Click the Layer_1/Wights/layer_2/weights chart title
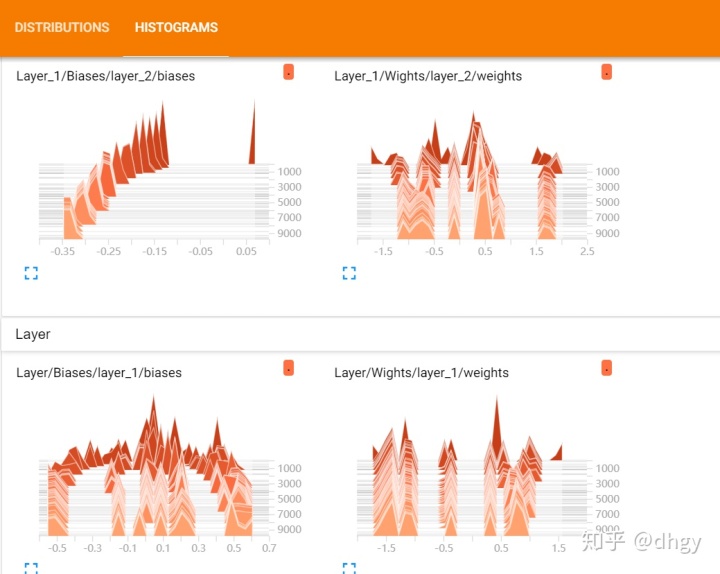 tap(428, 76)
